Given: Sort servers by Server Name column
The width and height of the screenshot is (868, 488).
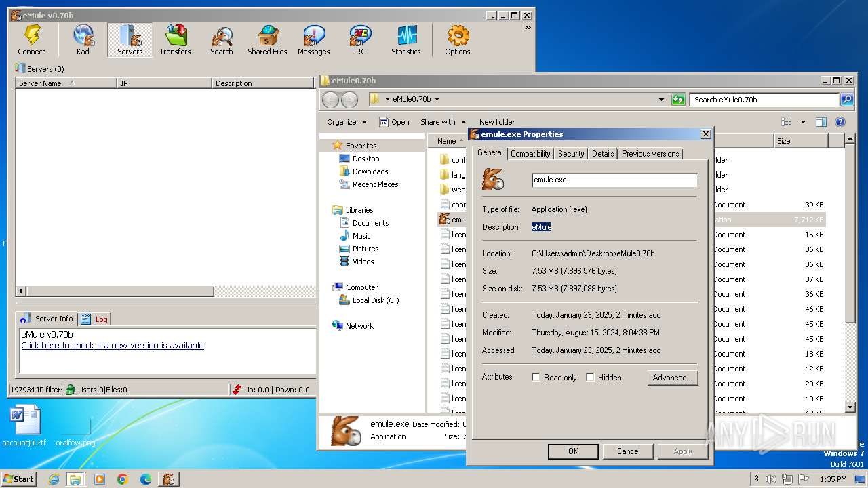Looking at the screenshot, I should 66,83.
